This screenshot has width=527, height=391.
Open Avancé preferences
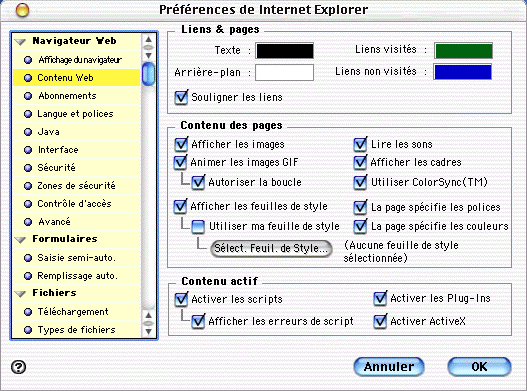click(77, 222)
